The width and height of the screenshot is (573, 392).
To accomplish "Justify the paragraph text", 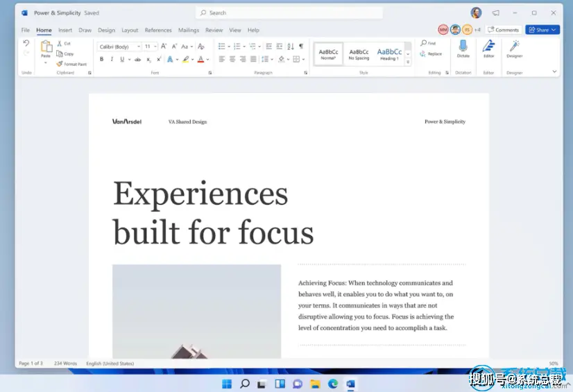I will point(253,59).
